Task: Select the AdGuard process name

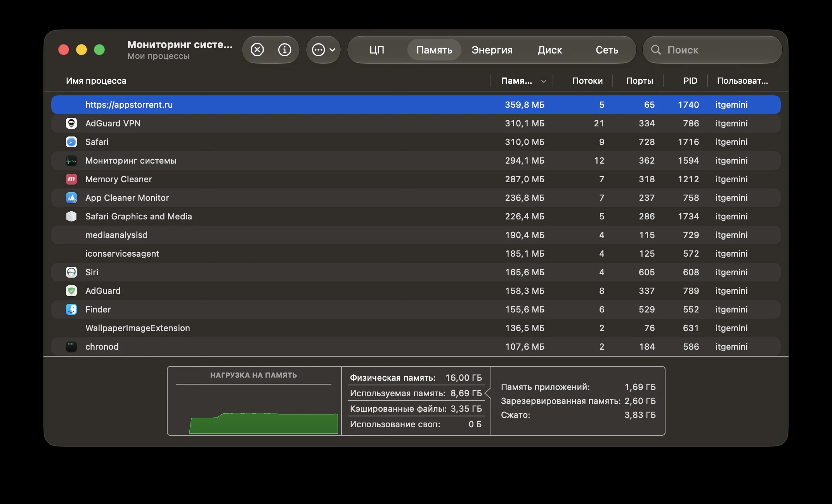Action: pos(103,291)
